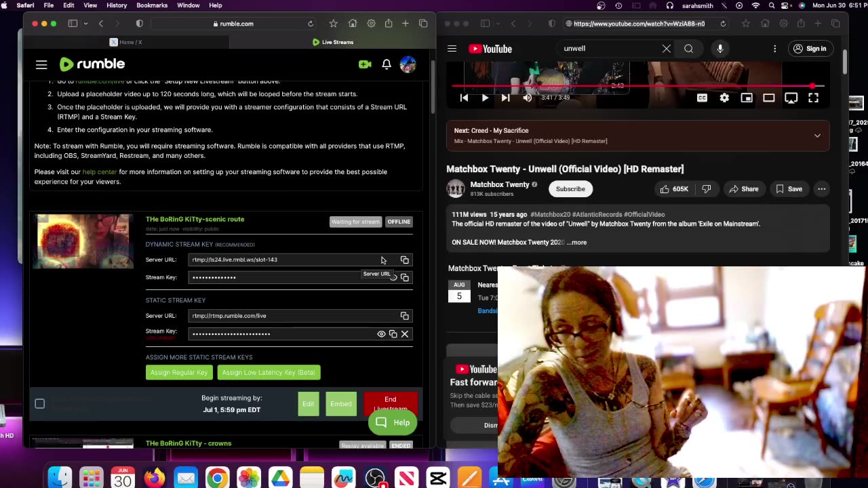The height and width of the screenshot is (488, 868).
Task: Open YouTube settings three-dot menu
Action: coord(774,49)
